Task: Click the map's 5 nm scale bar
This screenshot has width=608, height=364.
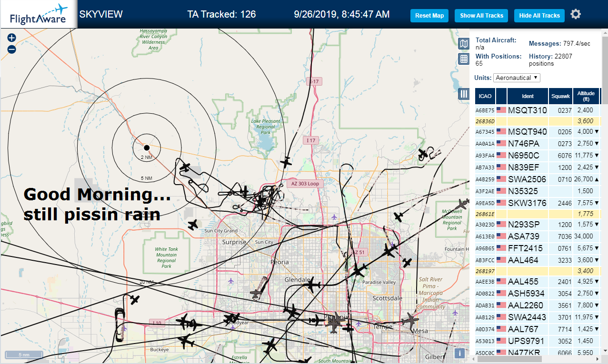Action: click(24, 354)
